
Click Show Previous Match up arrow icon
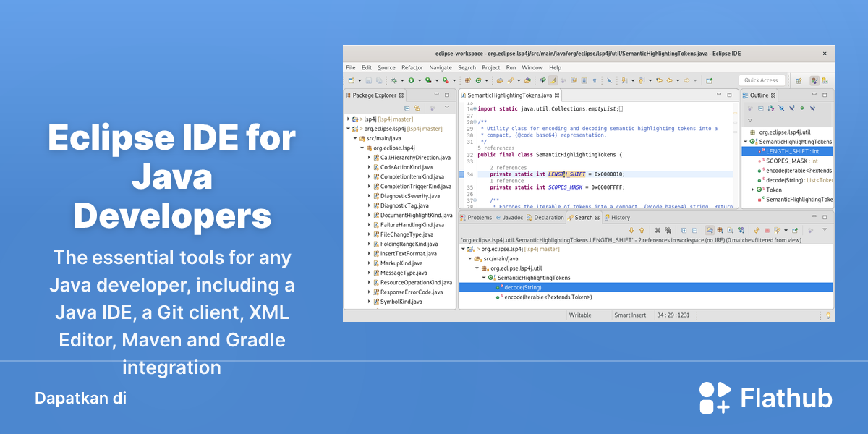coord(642,231)
